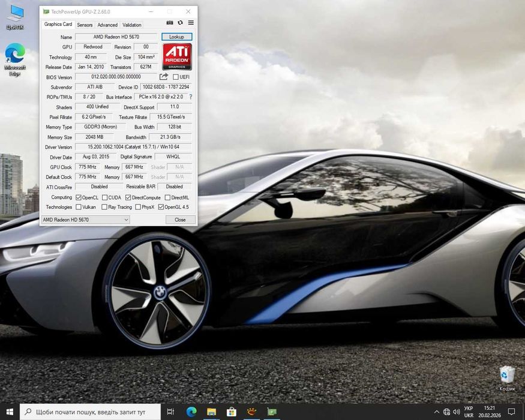The width and height of the screenshot is (525, 420).
Task: Click the orange app taskbar icon
Action: coord(251,412)
